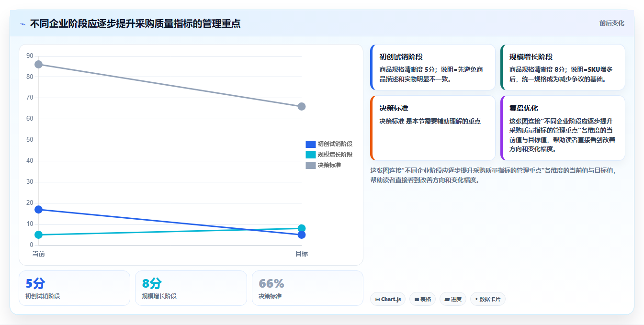Select the cyan 规模增长阶段 point at 目标
Screen dimensions: 644x325
click(x=302, y=228)
